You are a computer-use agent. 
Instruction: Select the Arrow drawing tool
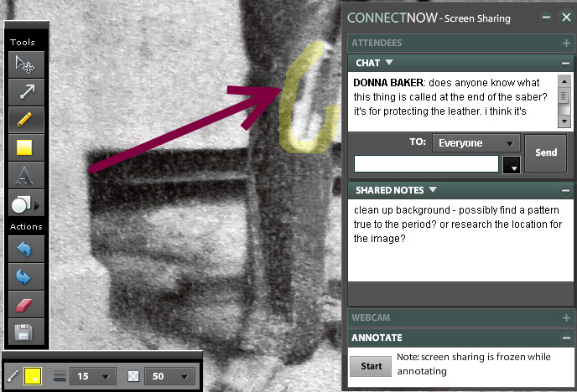tap(24, 91)
